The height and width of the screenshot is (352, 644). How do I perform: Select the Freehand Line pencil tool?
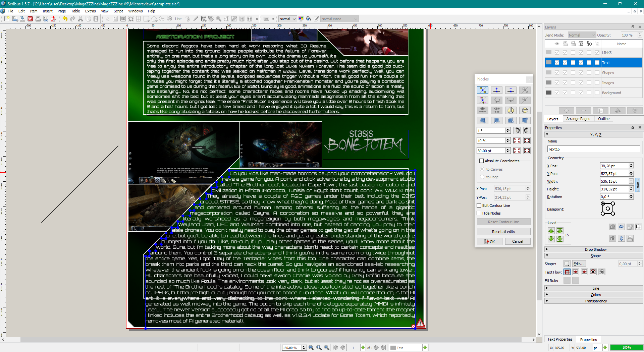pyautogui.click(x=196, y=19)
